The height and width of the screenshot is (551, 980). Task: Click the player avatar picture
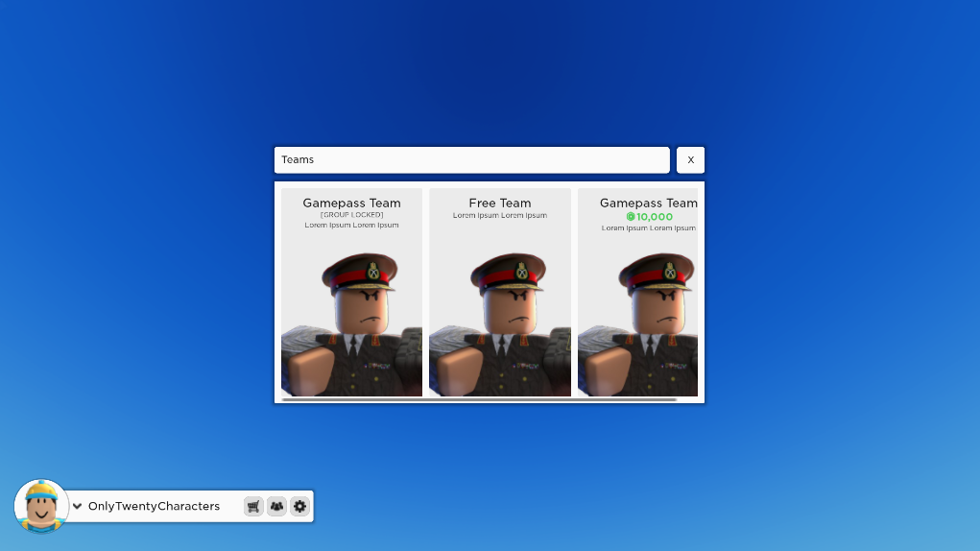[41, 506]
